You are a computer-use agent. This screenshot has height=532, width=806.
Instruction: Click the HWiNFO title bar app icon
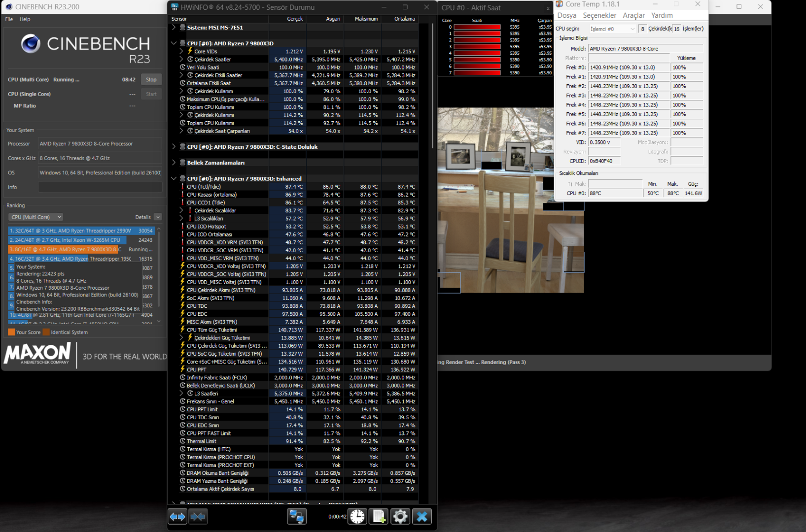(175, 7)
